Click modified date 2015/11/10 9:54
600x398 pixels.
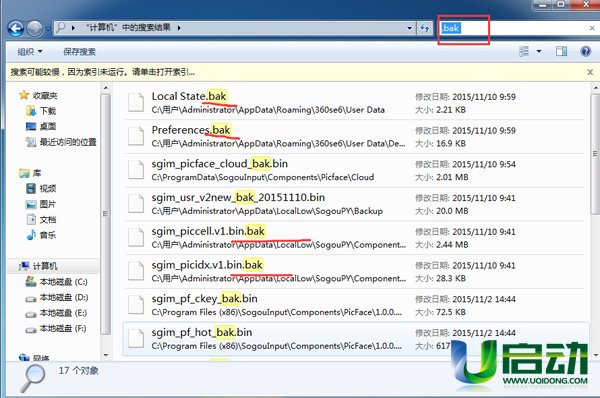tap(484, 164)
